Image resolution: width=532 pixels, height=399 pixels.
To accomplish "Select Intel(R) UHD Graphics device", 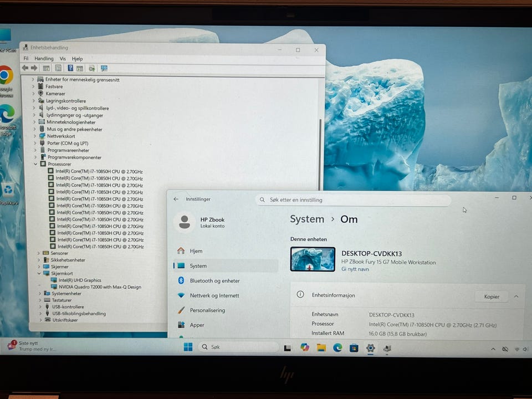I will [80, 280].
